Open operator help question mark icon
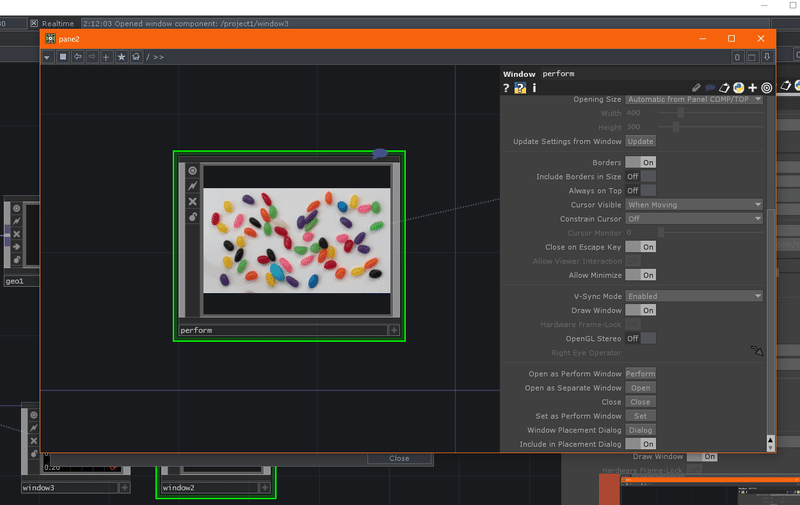800x505 pixels. [506, 88]
